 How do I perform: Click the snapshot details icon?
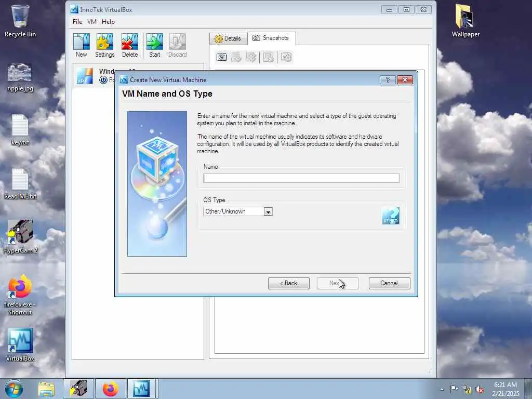tap(286, 57)
